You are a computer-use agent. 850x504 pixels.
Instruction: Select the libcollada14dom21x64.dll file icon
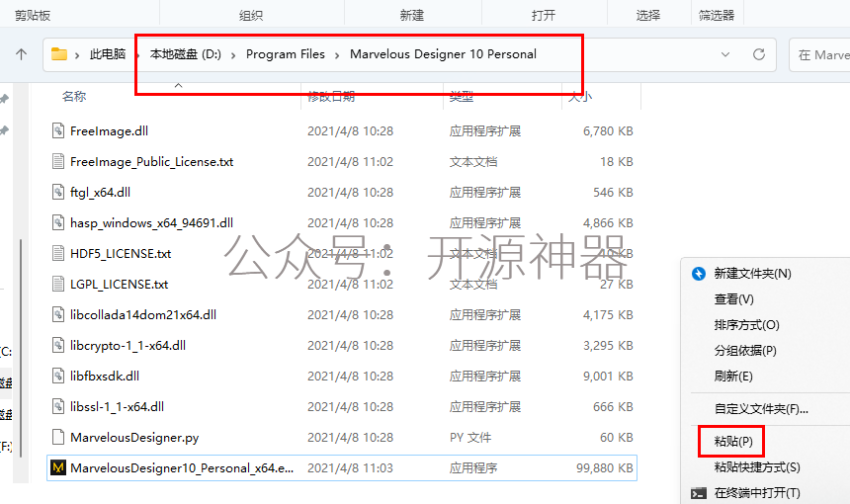coord(58,314)
